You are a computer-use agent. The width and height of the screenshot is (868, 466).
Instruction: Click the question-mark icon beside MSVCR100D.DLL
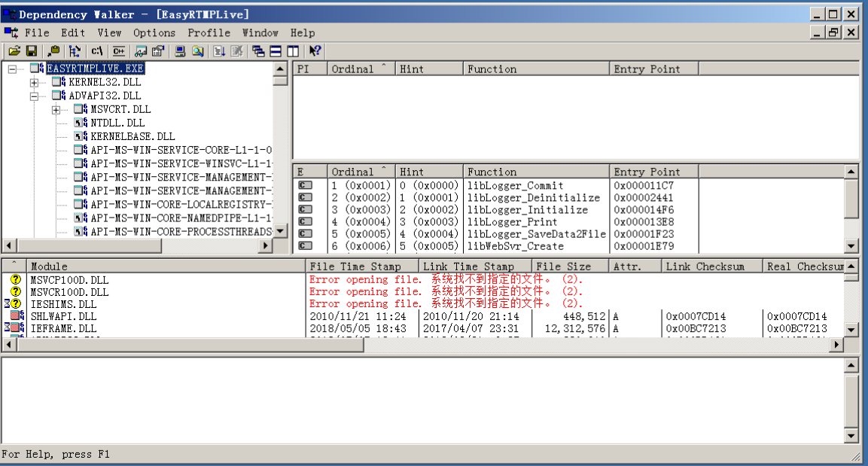coord(16,291)
